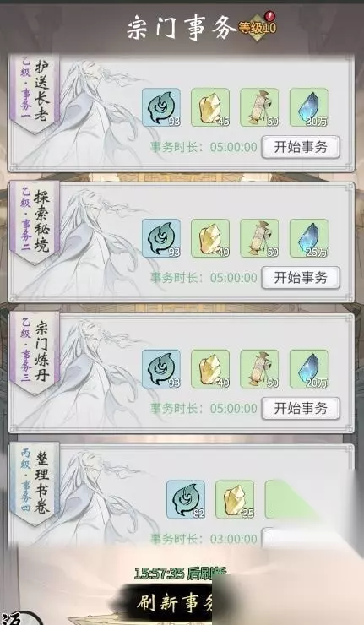Tap the swirl token showing 82 in 整理书卷
The height and width of the screenshot is (625, 364).
tap(186, 499)
